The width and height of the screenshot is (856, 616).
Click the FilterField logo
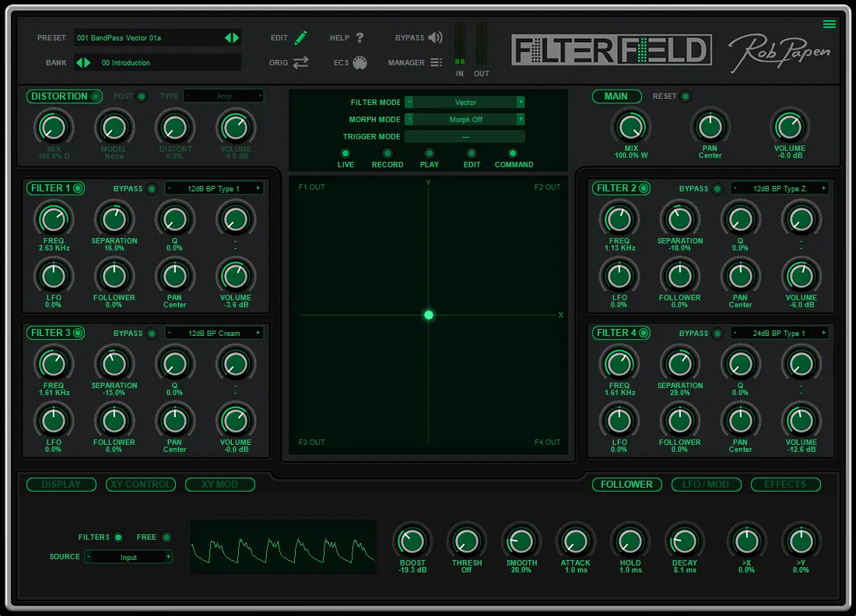(x=612, y=51)
